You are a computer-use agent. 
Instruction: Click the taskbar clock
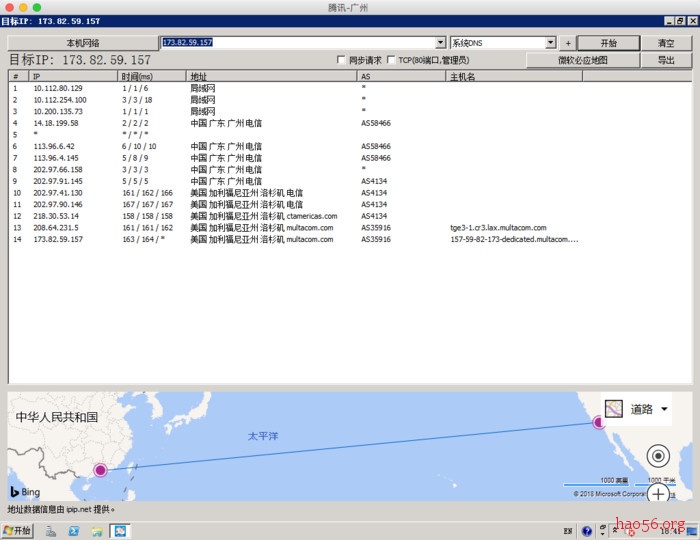pyautogui.click(x=672, y=531)
